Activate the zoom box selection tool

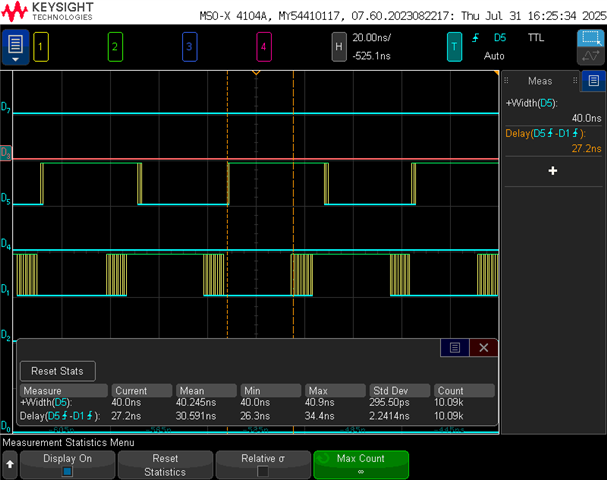tap(590, 38)
